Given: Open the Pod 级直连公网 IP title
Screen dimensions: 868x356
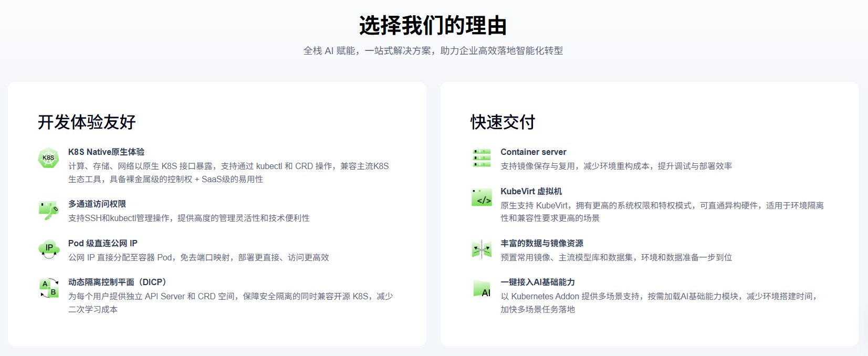Looking at the screenshot, I should coord(103,243).
